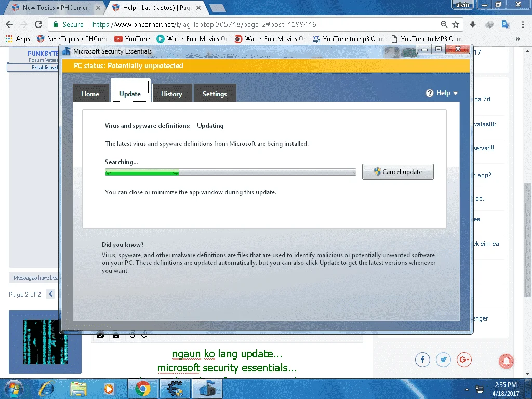Close the Help - Lag (laptop) tab
The height and width of the screenshot is (399, 532).
click(199, 7)
